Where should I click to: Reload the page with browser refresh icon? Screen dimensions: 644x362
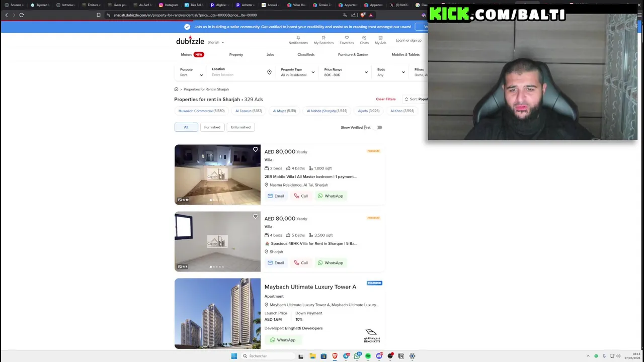[22, 15]
